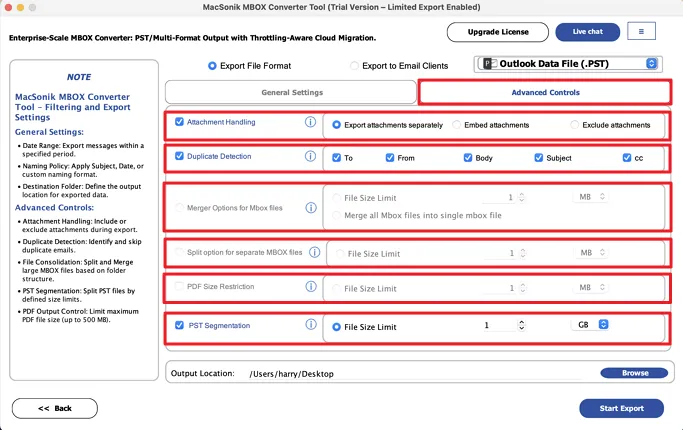Viewport: 683px width, 430px height.
Task: Click info icon for Attachment Handling
Action: tap(310, 122)
